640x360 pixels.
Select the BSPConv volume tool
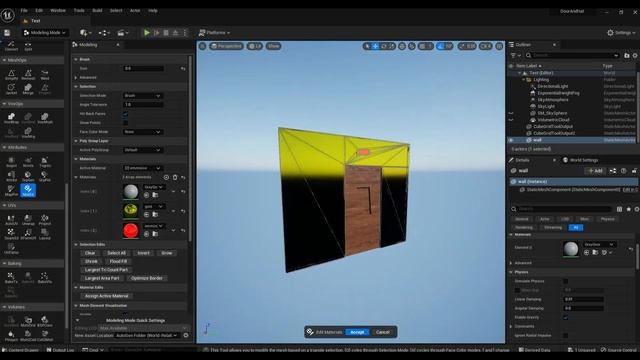point(45,322)
